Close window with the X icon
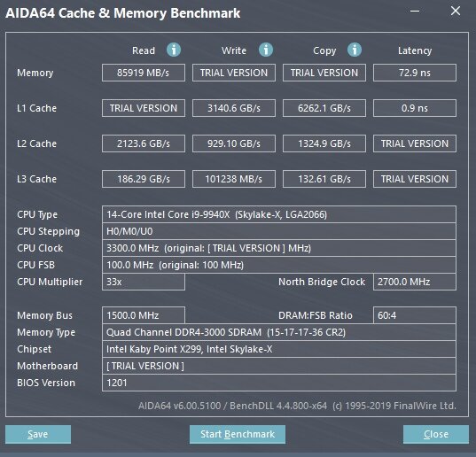Image resolution: width=476 pixels, height=457 pixels. pos(456,11)
